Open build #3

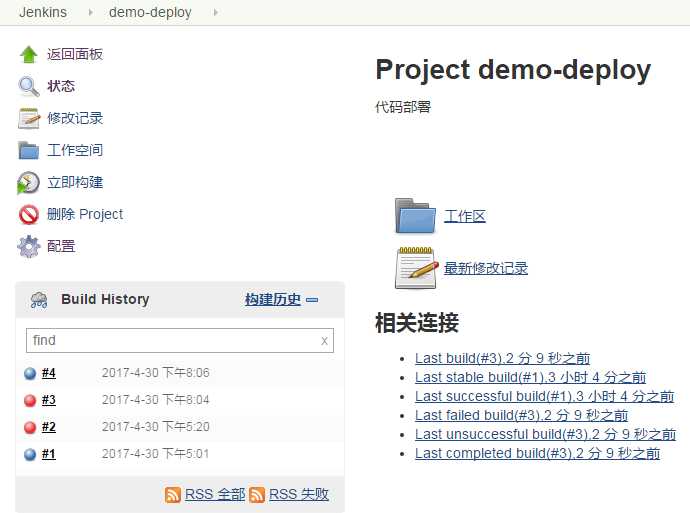[49, 400]
